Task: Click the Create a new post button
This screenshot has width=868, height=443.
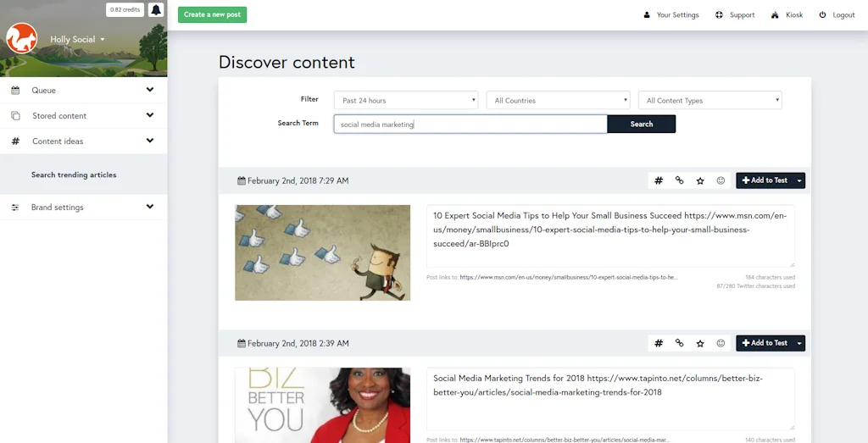Action: (x=212, y=14)
